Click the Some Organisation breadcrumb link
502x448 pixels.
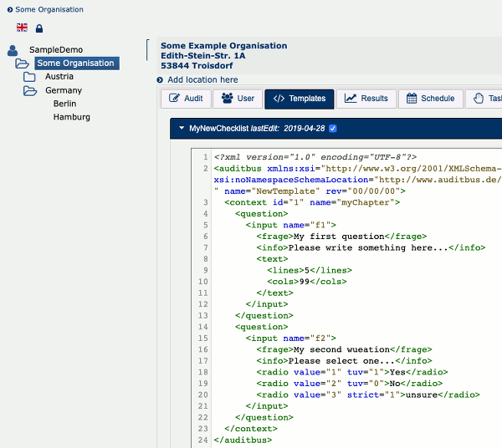(49, 10)
